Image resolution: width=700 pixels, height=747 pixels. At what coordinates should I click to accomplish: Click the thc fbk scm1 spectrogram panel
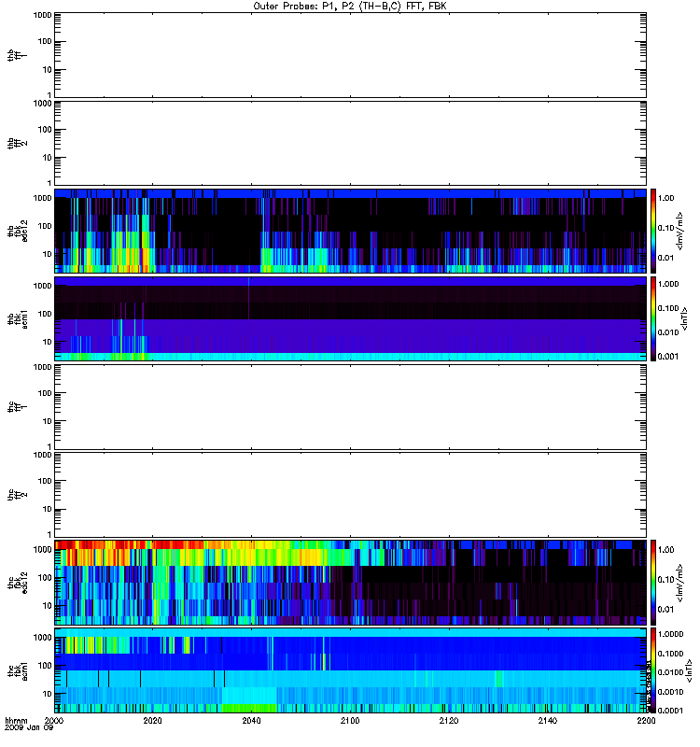pos(350,670)
